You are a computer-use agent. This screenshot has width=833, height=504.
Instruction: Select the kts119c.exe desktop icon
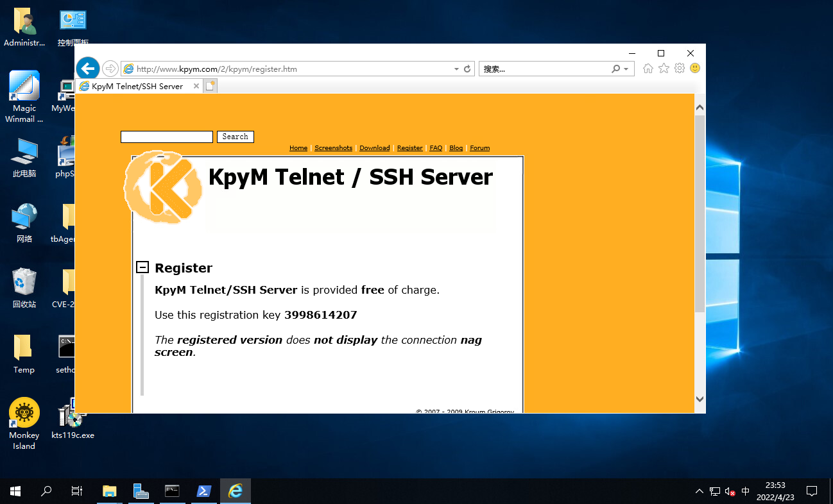click(x=73, y=419)
